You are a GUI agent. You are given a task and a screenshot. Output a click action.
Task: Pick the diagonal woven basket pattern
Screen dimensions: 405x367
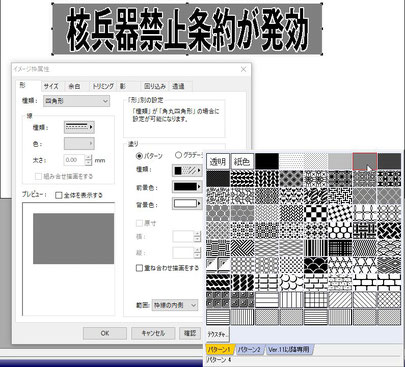tap(389, 230)
